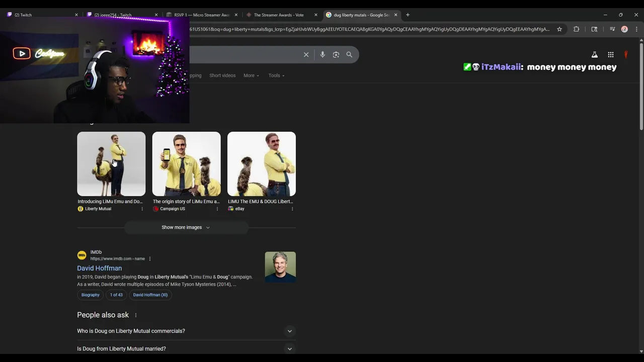This screenshot has height=362, width=644.
Task: Open more options for Campaign US image
Action: coord(217,209)
